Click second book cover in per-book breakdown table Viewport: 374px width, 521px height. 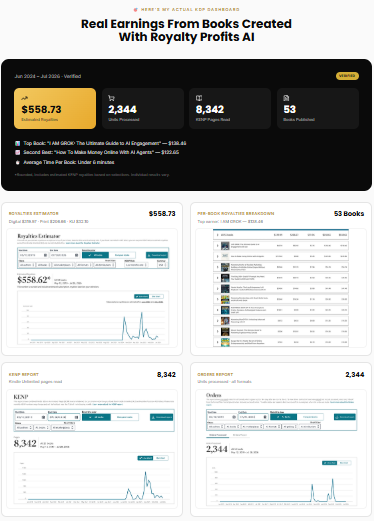point(225,256)
